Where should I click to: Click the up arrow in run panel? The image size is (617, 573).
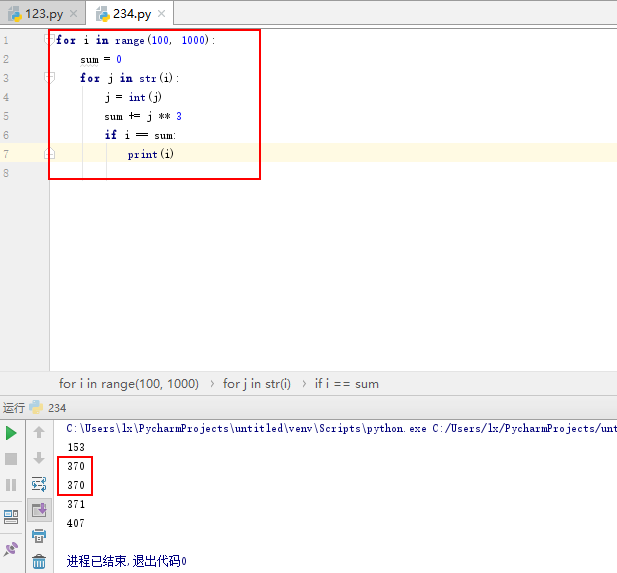click(39, 433)
